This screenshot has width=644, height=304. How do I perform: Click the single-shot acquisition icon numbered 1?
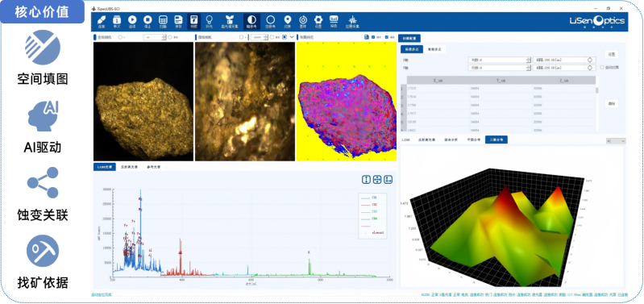coord(117,19)
